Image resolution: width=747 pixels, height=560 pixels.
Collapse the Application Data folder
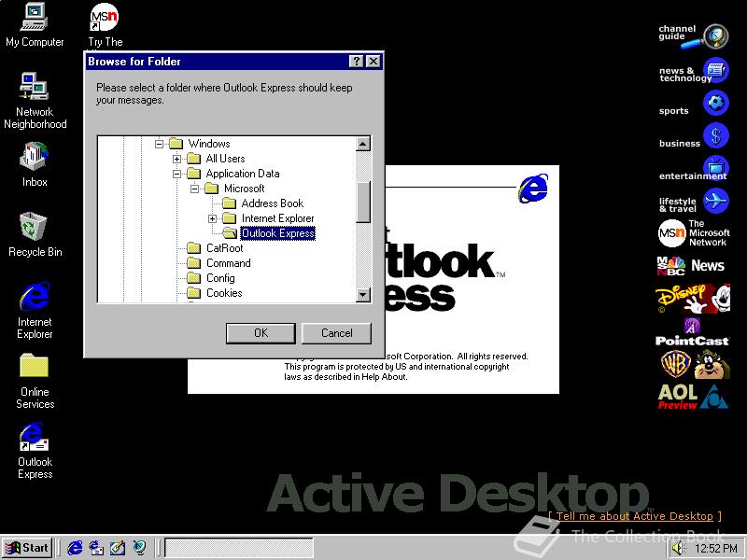click(x=176, y=174)
